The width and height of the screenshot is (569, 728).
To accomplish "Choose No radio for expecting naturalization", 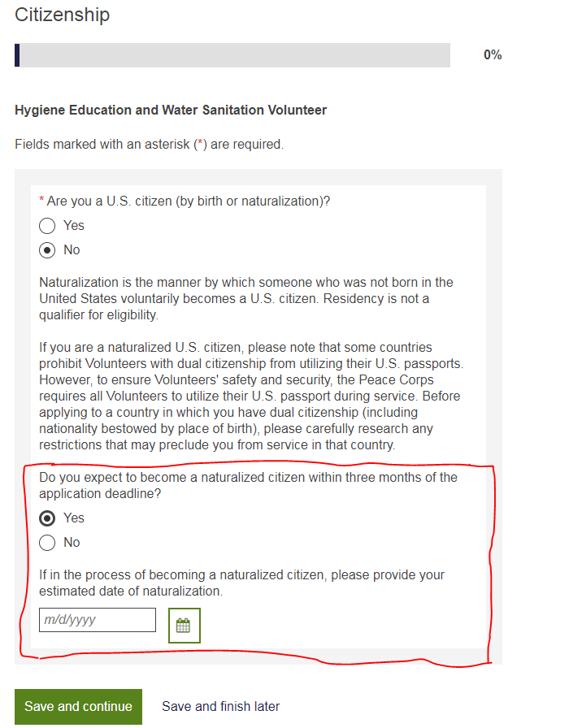I will [x=47, y=542].
